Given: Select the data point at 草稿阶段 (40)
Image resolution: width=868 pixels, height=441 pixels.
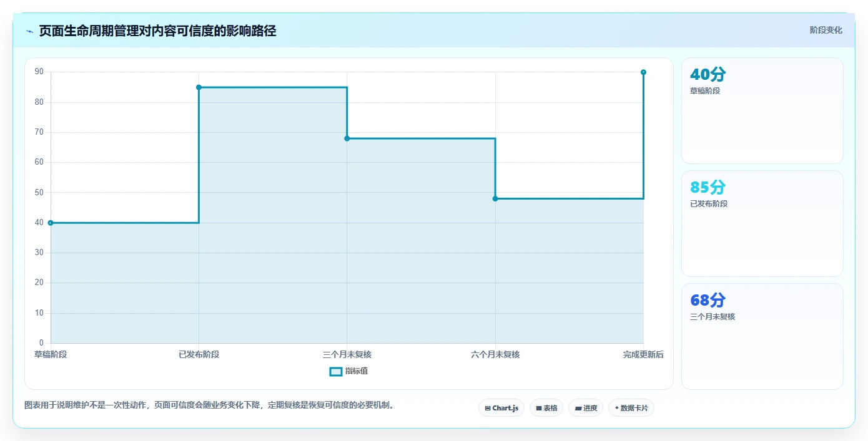Looking at the screenshot, I should (51, 223).
